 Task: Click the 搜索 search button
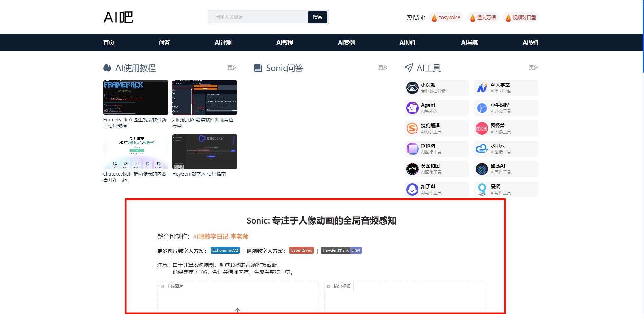[317, 17]
